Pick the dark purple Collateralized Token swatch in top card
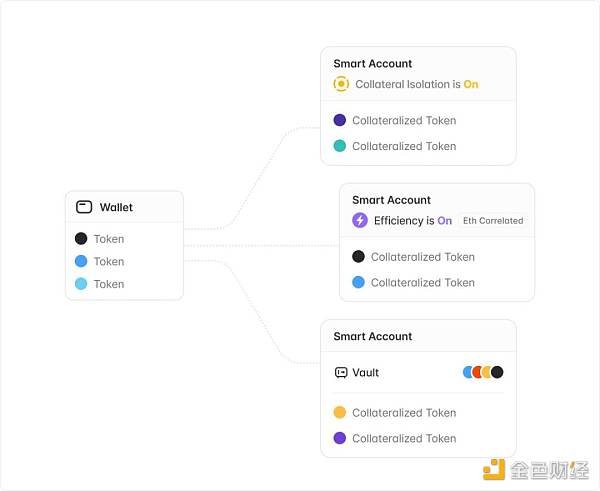The height and width of the screenshot is (491, 600). click(x=340, y=120)
